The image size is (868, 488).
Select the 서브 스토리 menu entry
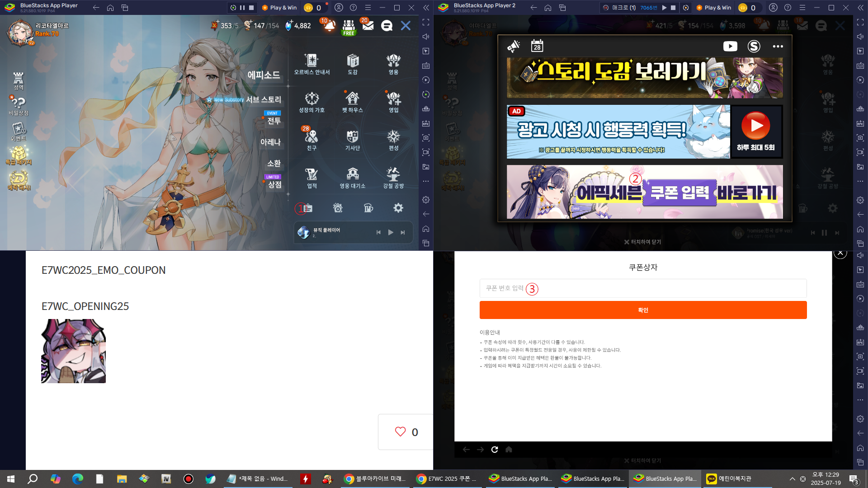[x=264, y=99]
